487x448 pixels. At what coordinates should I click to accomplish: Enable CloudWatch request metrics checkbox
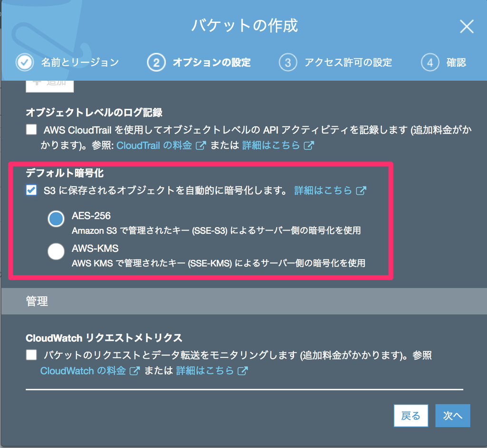[31, 354]
